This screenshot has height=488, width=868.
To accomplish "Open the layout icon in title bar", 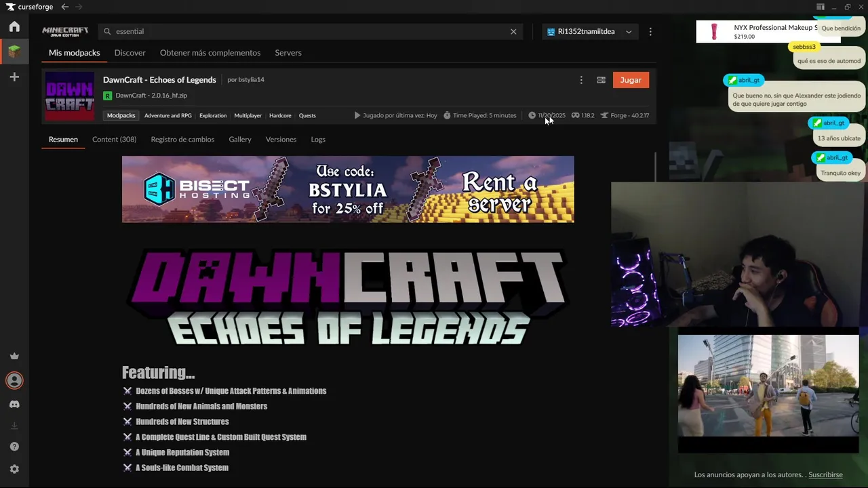I will [x=821, y=7].
